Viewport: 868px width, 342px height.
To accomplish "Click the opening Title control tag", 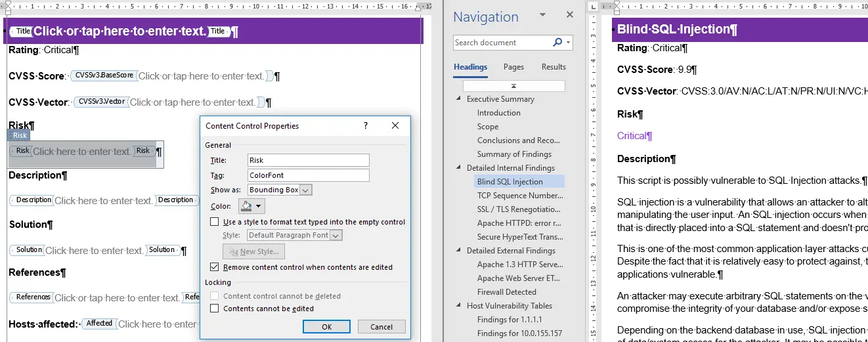I will [x=22, y=32].
